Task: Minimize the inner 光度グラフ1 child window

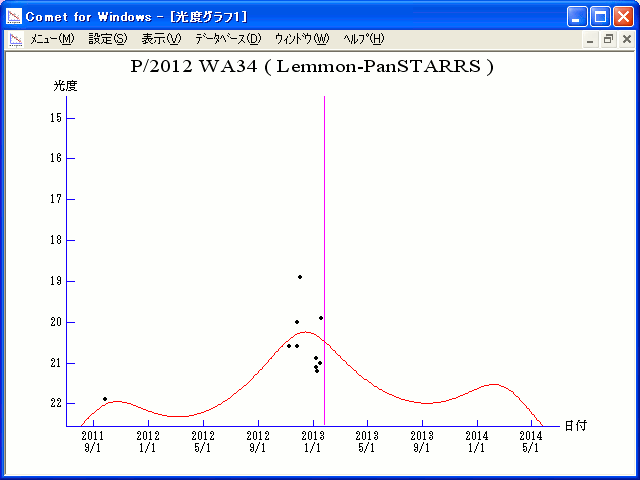Action: click(x=590, y=39)
